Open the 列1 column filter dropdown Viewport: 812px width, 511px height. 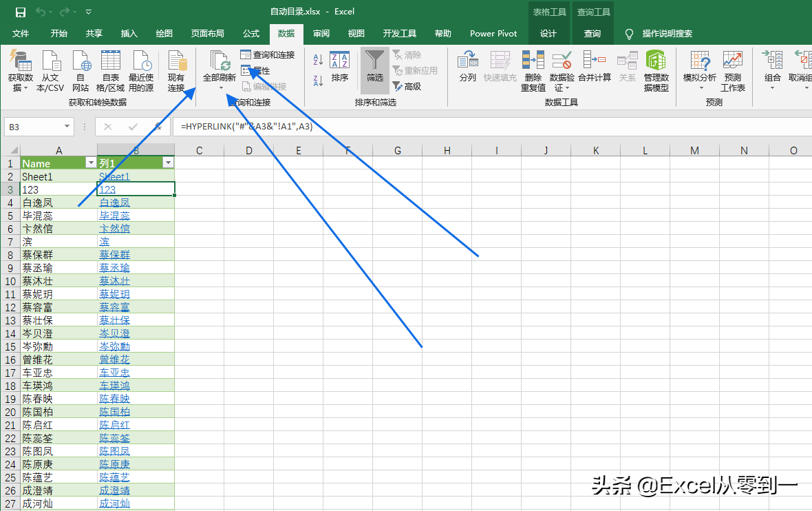(169, 163)
